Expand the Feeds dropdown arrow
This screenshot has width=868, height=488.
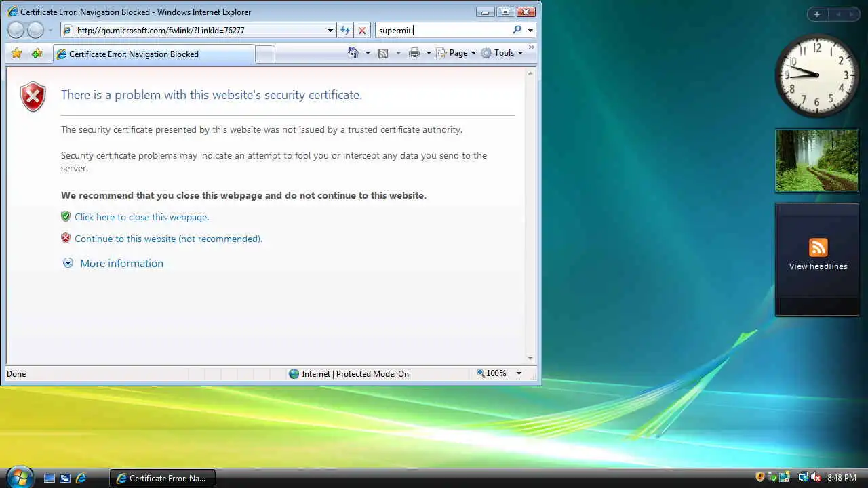(398, 53)
